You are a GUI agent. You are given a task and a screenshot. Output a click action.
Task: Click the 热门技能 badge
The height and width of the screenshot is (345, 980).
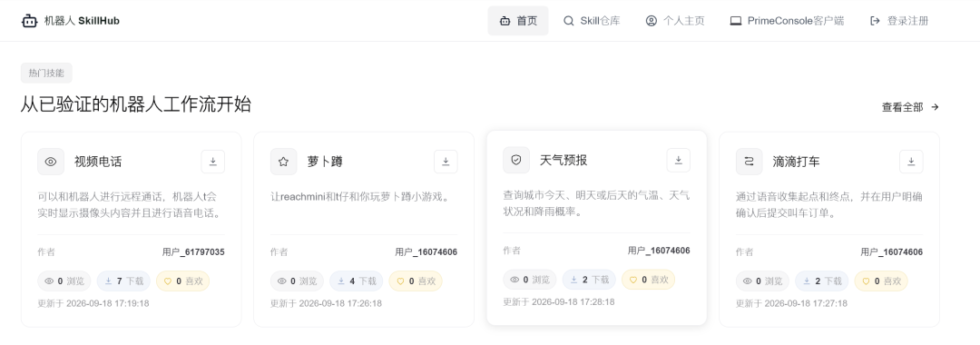pyautogui.click(x=46, y=74)
